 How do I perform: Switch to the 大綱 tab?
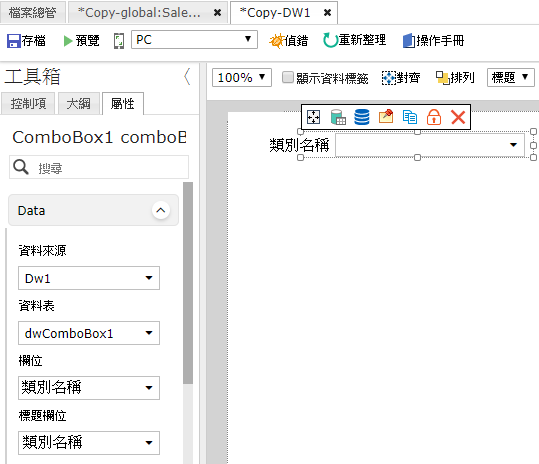79,103
